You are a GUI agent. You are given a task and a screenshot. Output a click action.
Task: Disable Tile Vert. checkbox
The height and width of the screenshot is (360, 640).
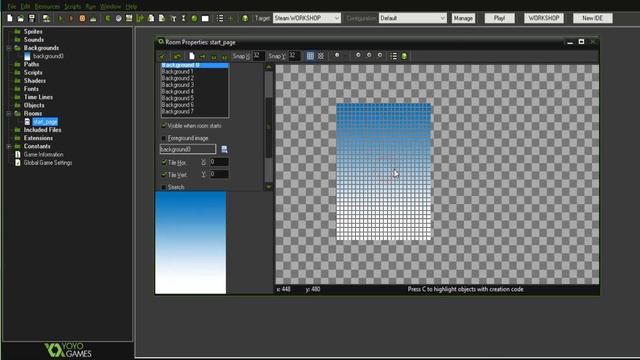click(x=164, y=175)
